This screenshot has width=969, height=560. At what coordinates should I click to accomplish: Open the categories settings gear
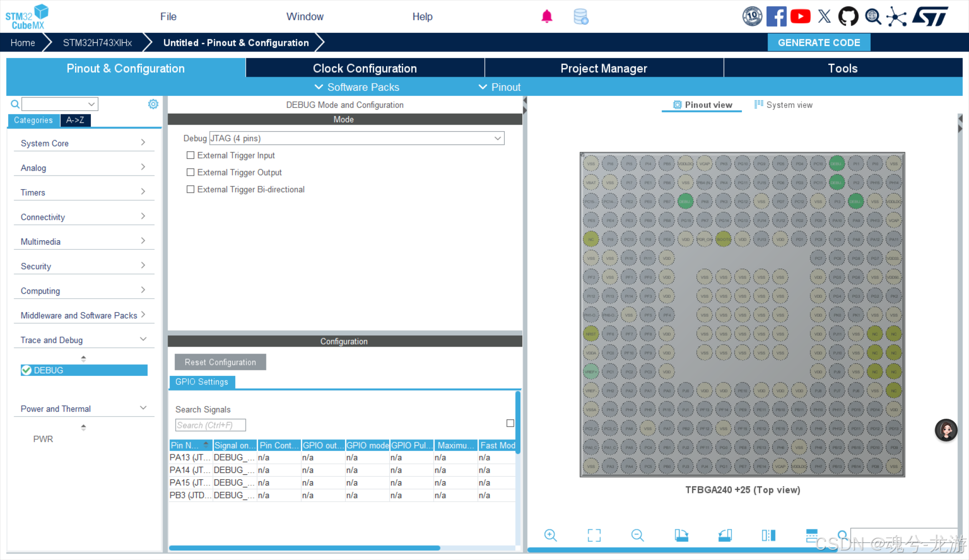click(153, 104)
